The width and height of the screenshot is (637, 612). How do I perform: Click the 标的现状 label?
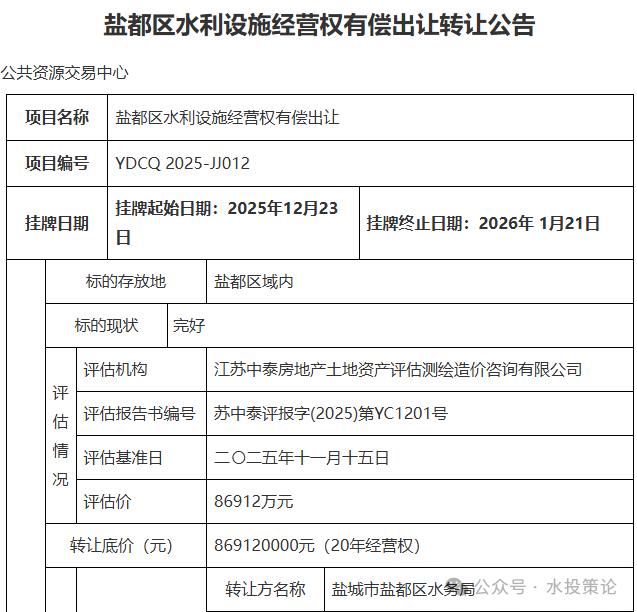pos(106,326)
